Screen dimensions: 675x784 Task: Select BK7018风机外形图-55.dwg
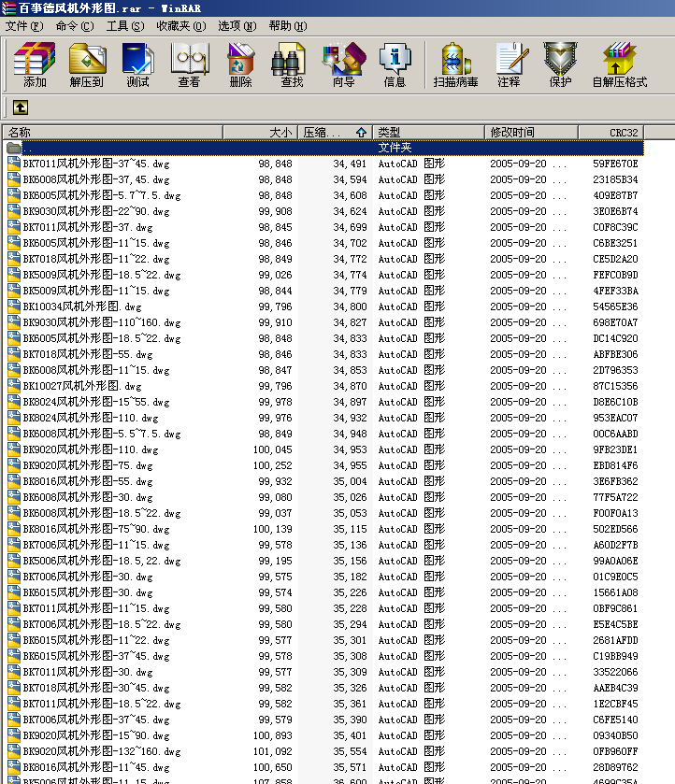click(88, 354)
